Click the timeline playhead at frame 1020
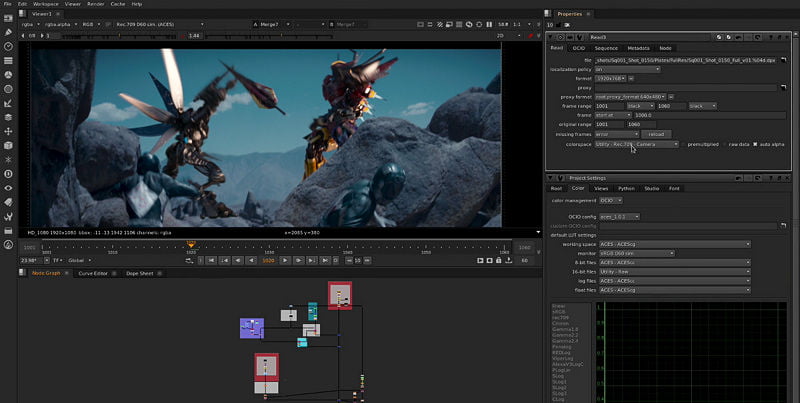Viewport: 800px width, 403px height. 191,245
